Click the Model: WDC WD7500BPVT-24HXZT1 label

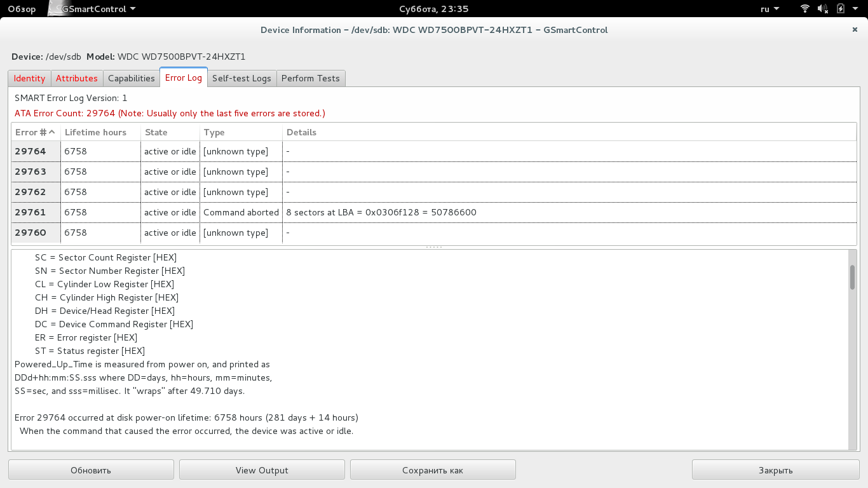tap(166, 57)
